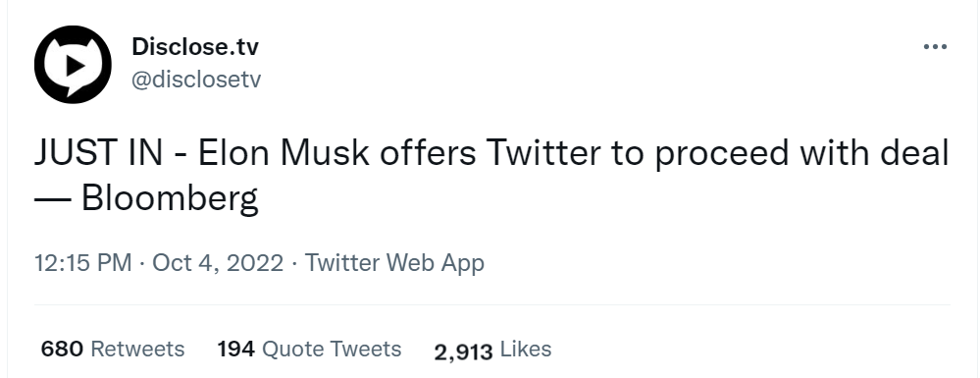View the 194 Quote Tweets list
This screenshot has width=980, height=378.
click(309, 349)
